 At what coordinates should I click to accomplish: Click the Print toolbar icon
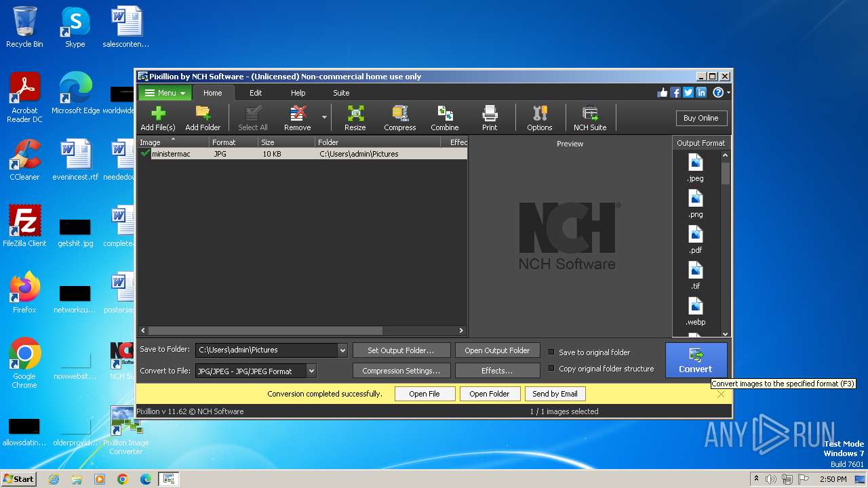click(490, 118)
